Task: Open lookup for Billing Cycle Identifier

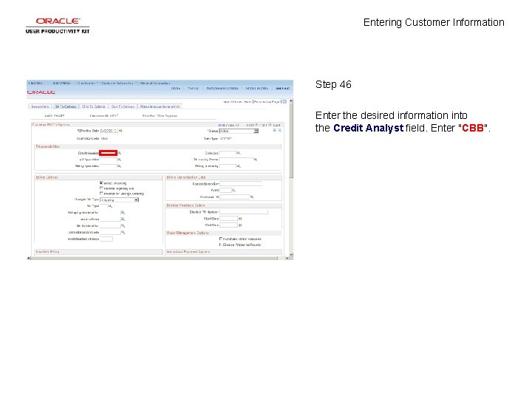Action: [x=123, y=213]
